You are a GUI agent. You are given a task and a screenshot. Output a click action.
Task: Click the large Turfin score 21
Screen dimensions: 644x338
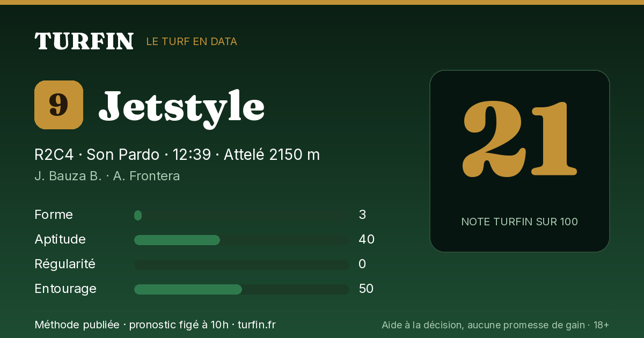pos(519,139)
